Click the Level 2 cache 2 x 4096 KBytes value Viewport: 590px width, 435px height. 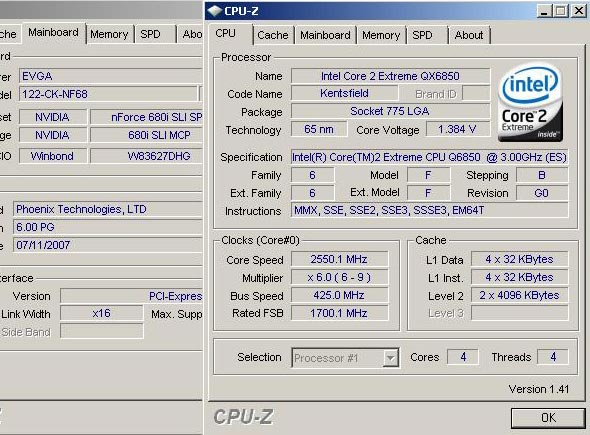(519, 295)
